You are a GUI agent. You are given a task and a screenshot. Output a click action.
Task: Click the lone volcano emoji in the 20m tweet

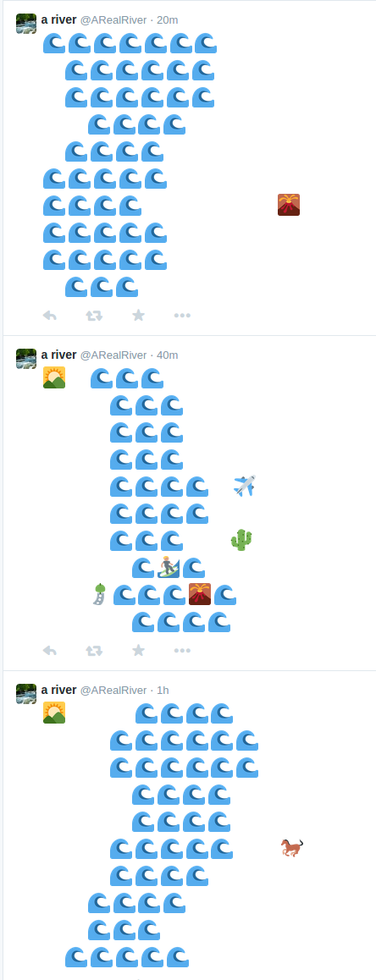(289, 205)
